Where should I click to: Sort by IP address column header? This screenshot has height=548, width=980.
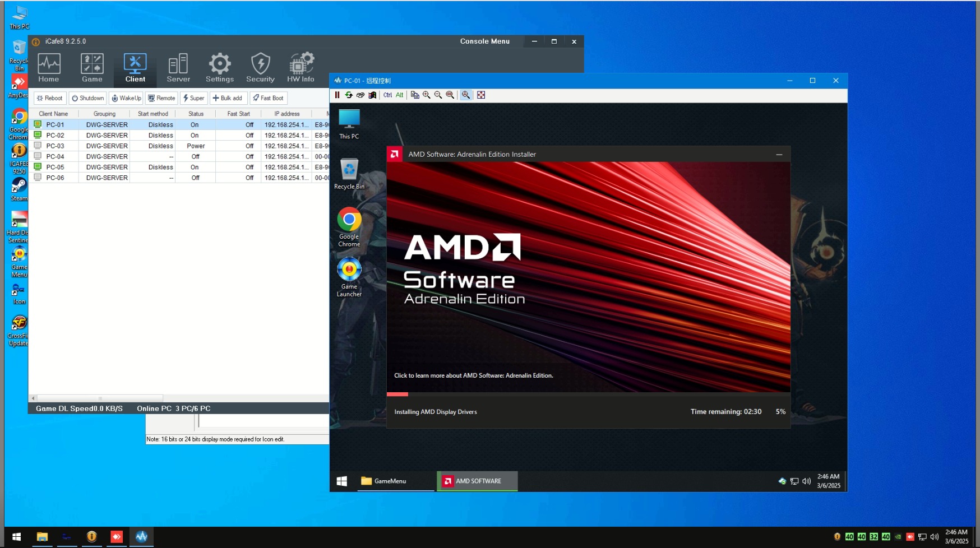pos(286,114)
